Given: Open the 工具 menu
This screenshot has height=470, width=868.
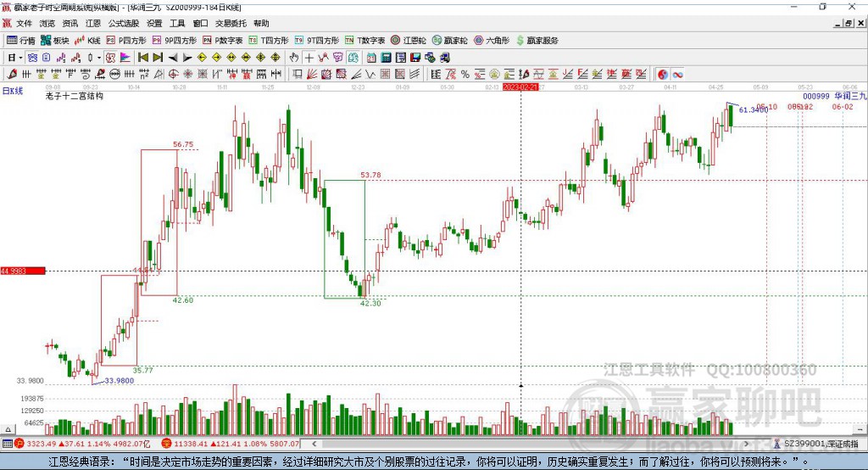Looking at the screenshot, I should [x=177, y=23].
